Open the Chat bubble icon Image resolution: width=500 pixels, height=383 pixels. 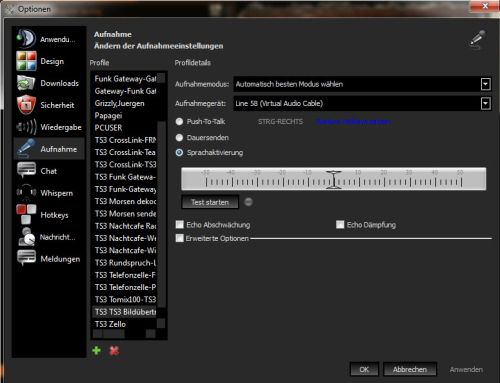(x=26, y=170)
